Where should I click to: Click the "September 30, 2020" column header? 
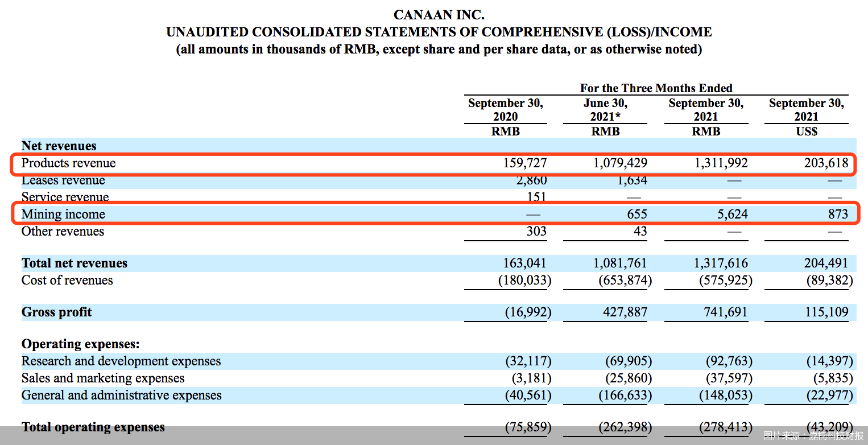506,110
